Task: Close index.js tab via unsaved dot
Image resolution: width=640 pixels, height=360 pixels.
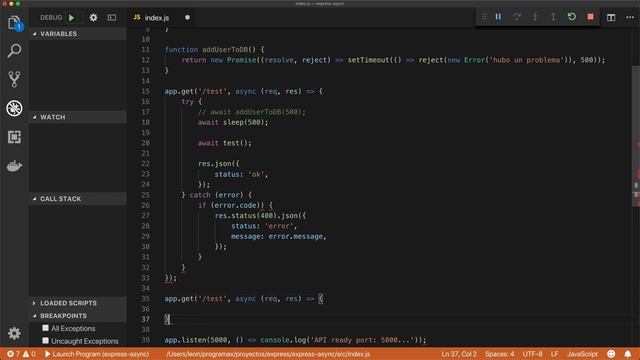Action: pyautogui.click(x=187, y=18)
